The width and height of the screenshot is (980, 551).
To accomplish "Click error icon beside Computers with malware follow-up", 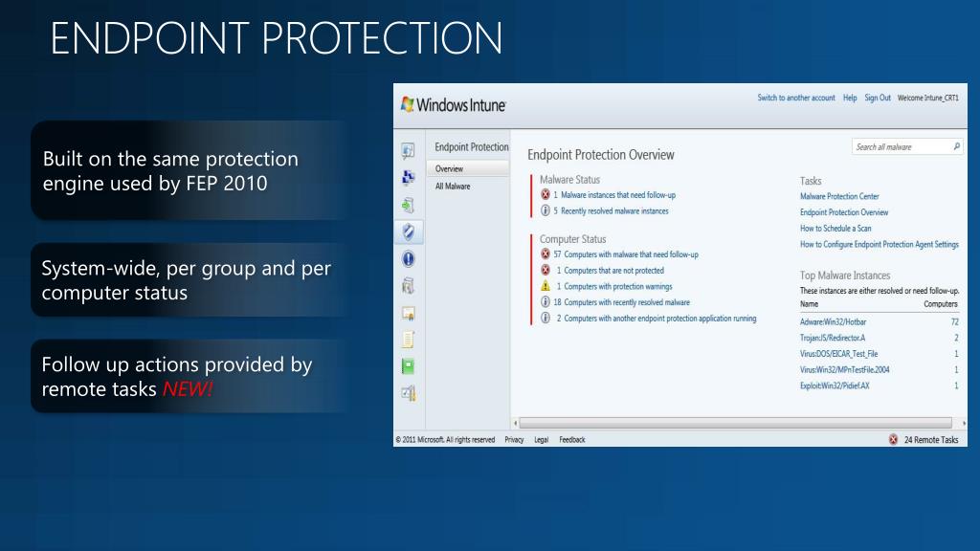I will [546, 254].
